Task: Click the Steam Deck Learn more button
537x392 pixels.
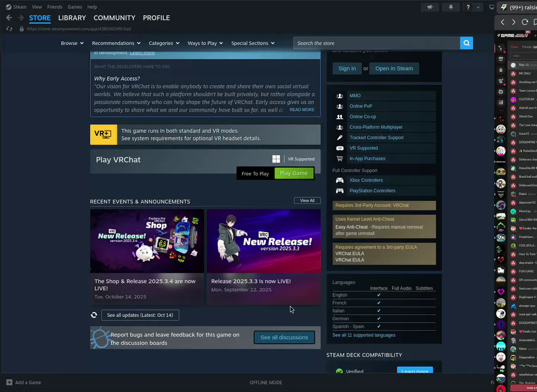Action: click(415, 371)
